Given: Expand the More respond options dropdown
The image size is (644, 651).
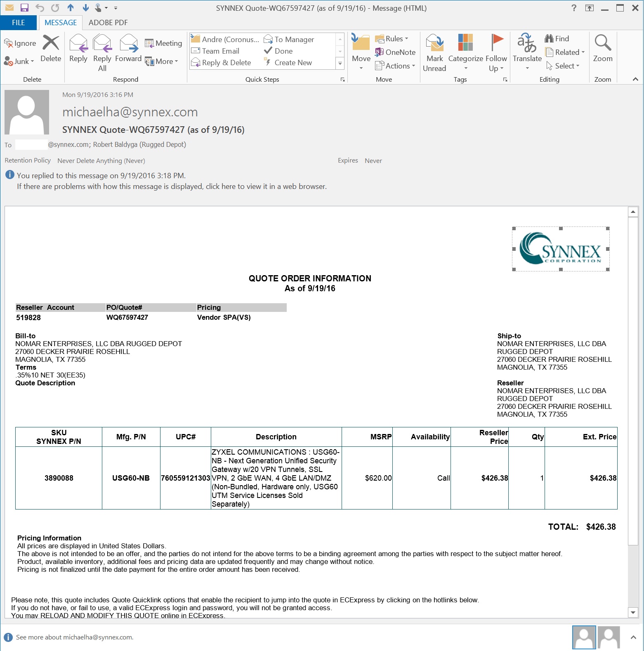Looking at the screenshot, I should click(162, 61).
